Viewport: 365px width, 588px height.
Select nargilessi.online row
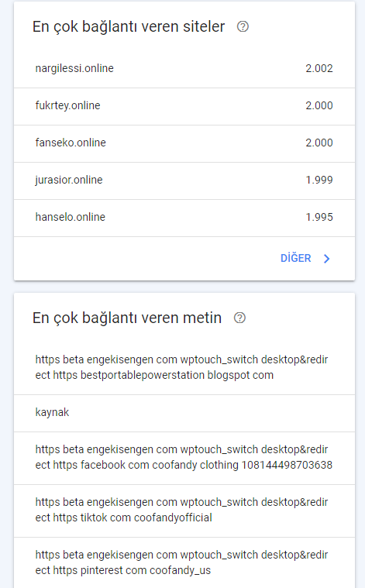[x=184, y=69]
